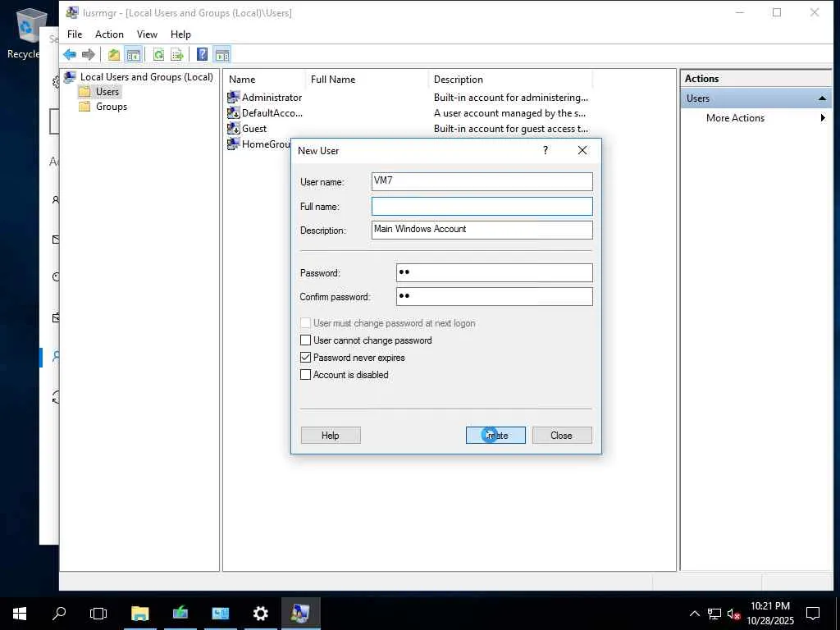Collapse the Users section in Actions pane
The height and width of the screenshot is (630, 840).
tap(822, 98)
